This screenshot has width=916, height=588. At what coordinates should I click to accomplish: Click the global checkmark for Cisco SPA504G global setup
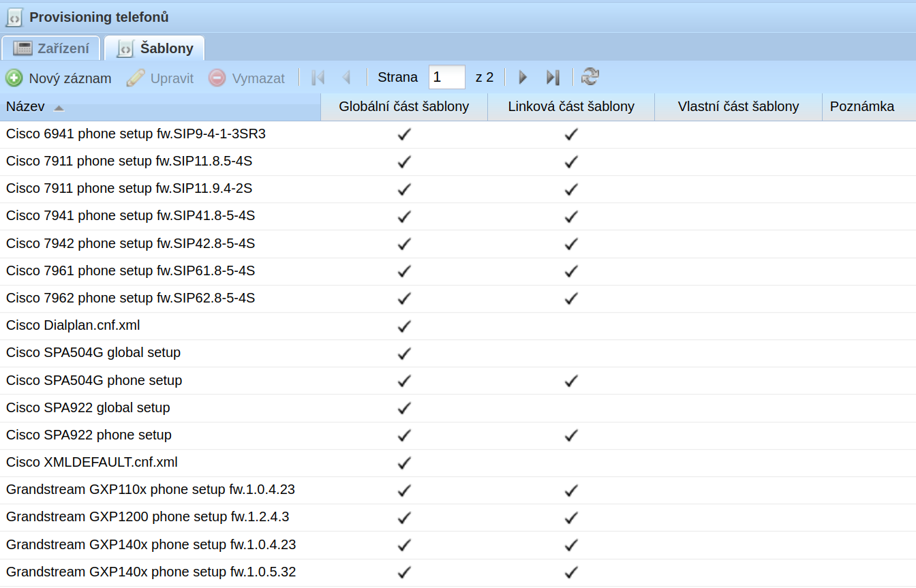point(404,354)
